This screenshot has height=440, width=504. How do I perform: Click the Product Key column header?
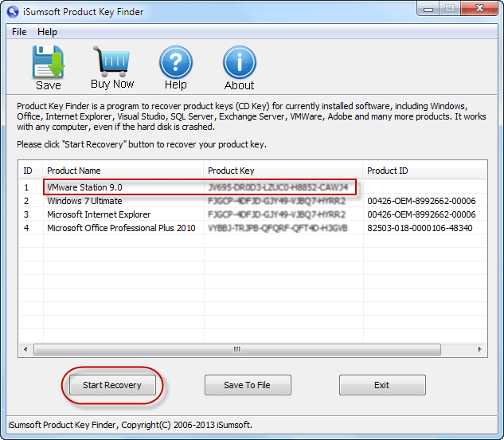(283, 171)
